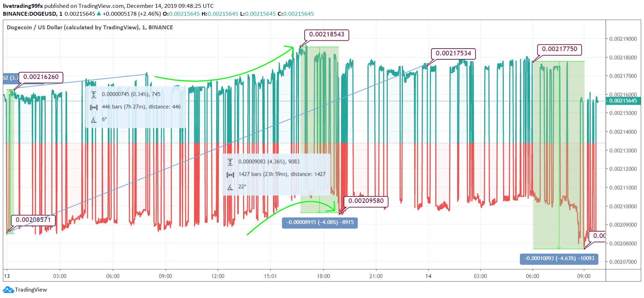Screen dimensions: 644x298
Task: Click the 21:00 label on time axis
Action: 376,276
